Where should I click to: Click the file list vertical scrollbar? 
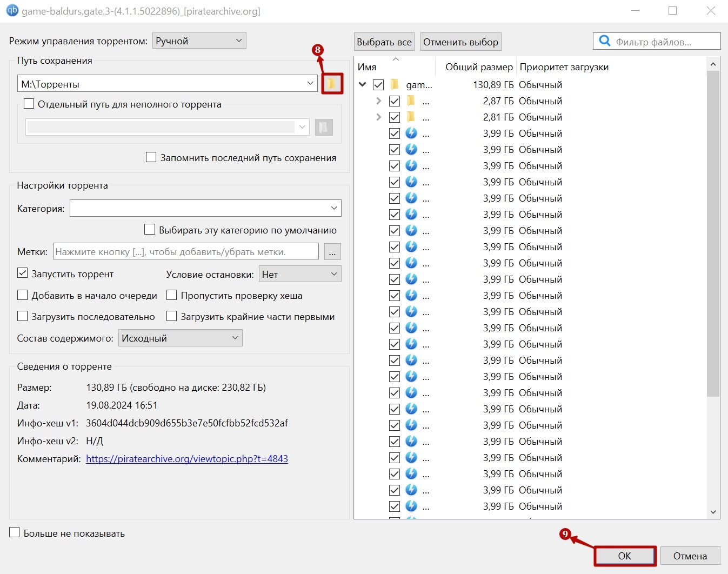coord(713,232)
